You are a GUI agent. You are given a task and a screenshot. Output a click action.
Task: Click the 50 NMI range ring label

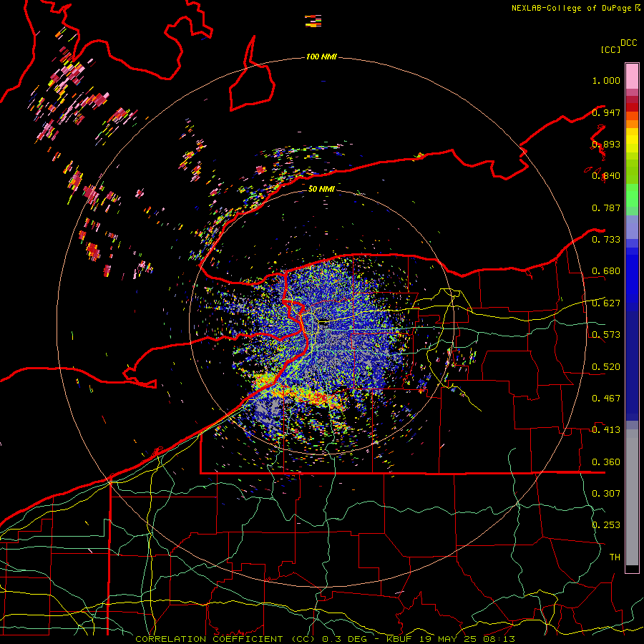321,189
